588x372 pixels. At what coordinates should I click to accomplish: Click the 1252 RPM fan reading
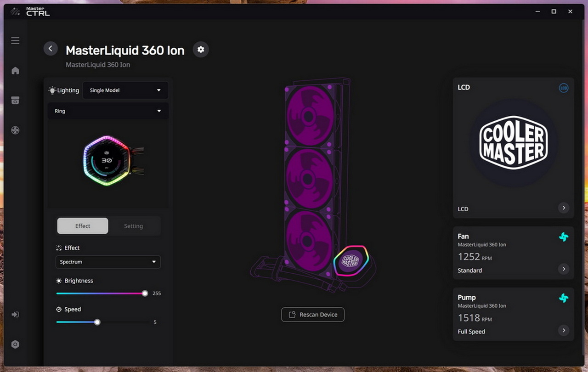coord(475,257)
